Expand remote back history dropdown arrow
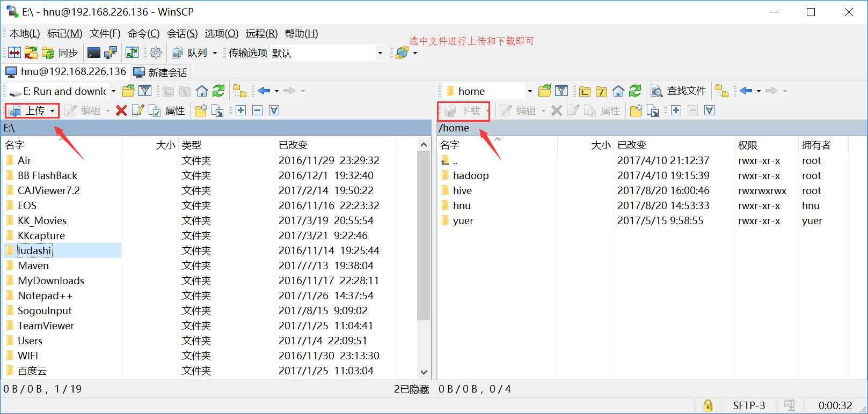 pyautogui.click(x=758, y=91)
